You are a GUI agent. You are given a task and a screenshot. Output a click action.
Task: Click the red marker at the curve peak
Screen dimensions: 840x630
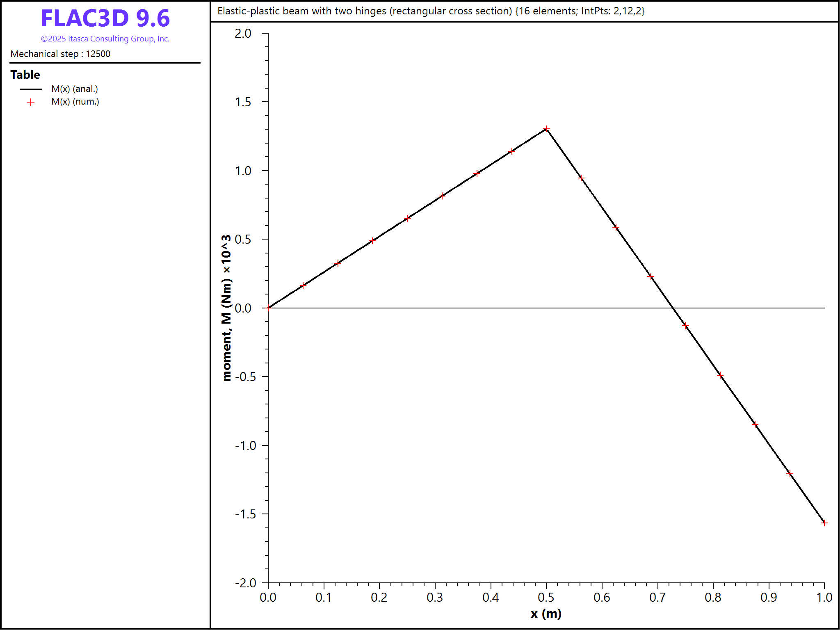pyautogui.click(x=546, y=129)
